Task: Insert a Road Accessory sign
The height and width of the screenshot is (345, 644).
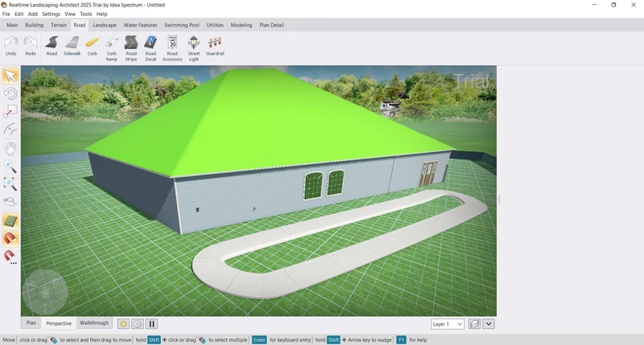Action: 172,45
